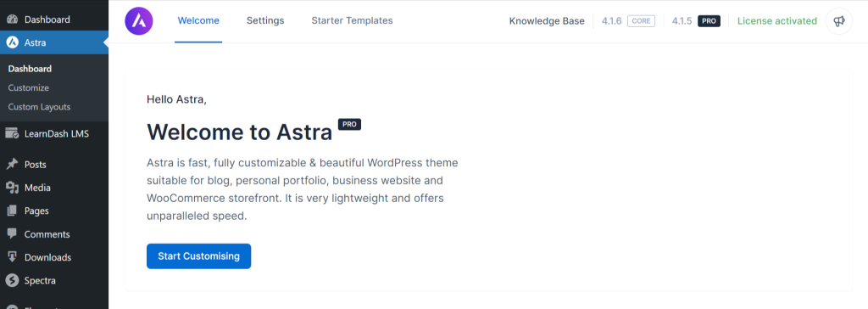The image size is (868, 309).
Task: Click the Media library icon
Action: click(12, 188)
